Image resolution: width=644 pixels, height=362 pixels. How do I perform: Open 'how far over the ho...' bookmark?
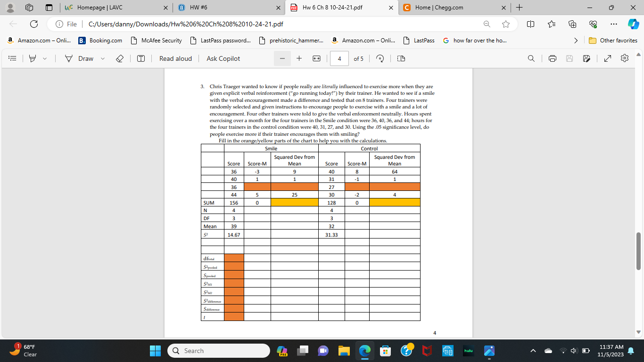(x=475, y=41)
